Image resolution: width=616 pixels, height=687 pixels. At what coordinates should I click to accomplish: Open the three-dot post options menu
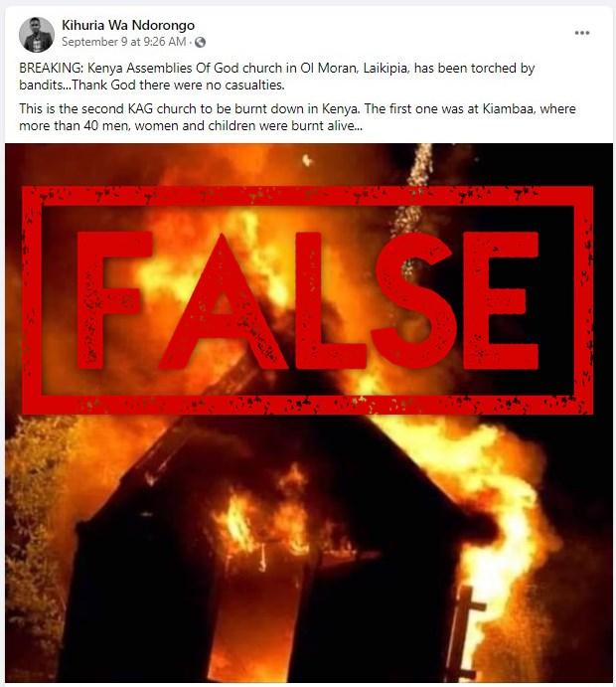[582, 33]
